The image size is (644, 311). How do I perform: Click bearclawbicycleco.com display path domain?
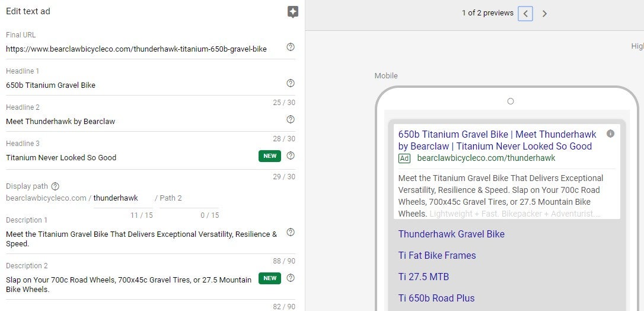point(46,198)
